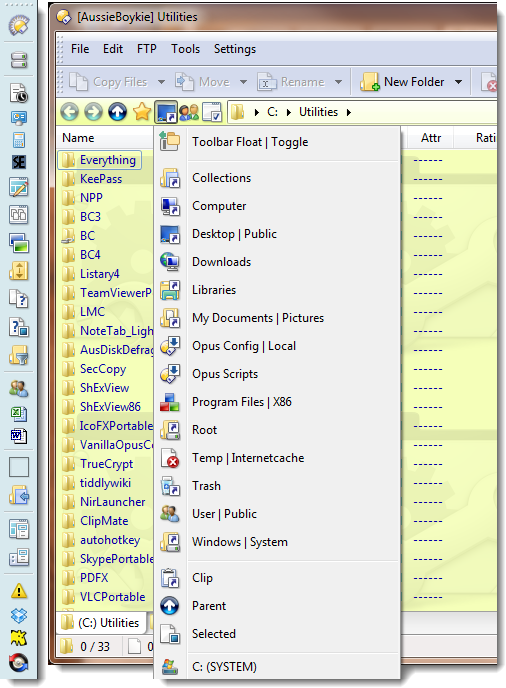Expand the arrow before C: in path bar
Viewport: 506px width, 688px height.
257,112
